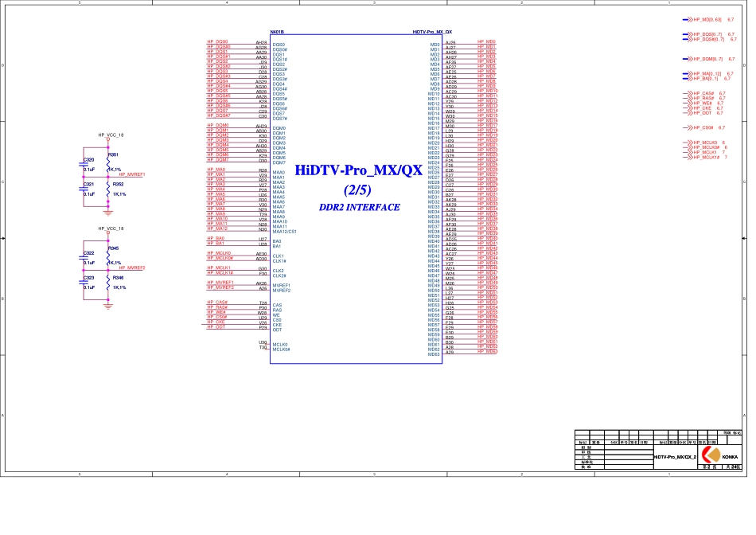756x535 pixels.
Task: Click the 'HP_VCC_18' power label above R345
Action: [111, 228]
